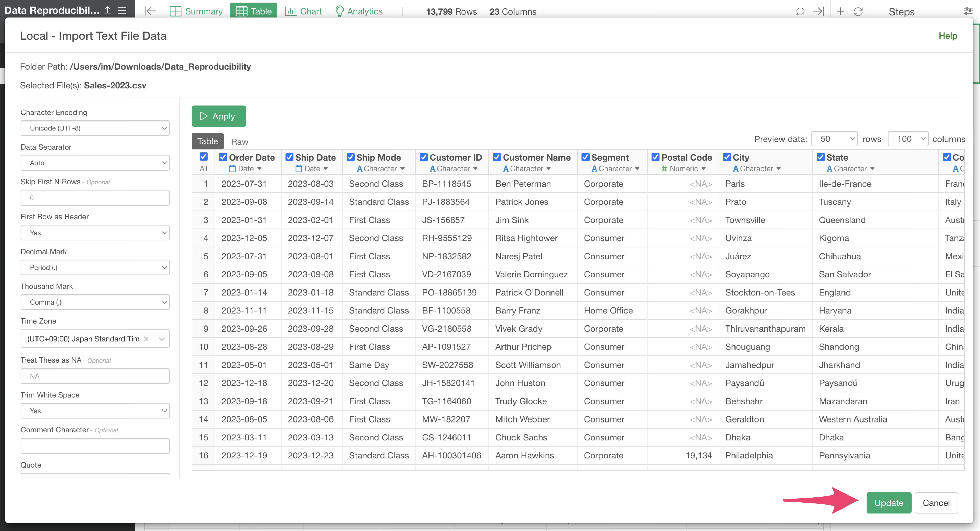Clear the Time Zone selection with X
The image size is (980, 531).
(x=146, y=339)
